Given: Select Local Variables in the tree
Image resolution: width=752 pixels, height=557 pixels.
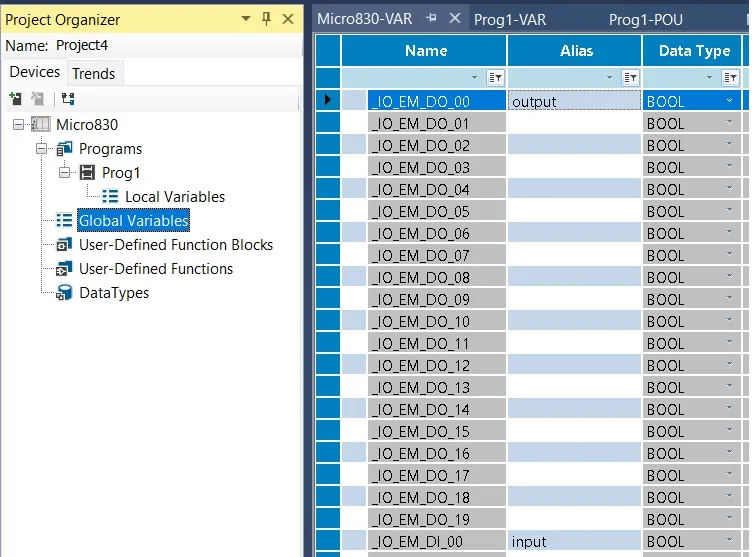Looking at the screenshot, I should 175,197.
